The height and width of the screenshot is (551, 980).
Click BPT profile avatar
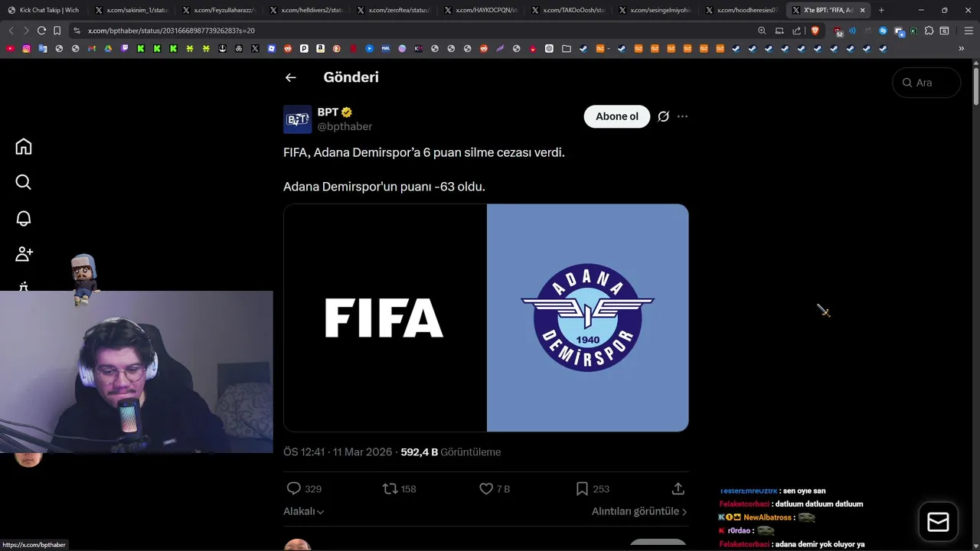pos(298,119)
